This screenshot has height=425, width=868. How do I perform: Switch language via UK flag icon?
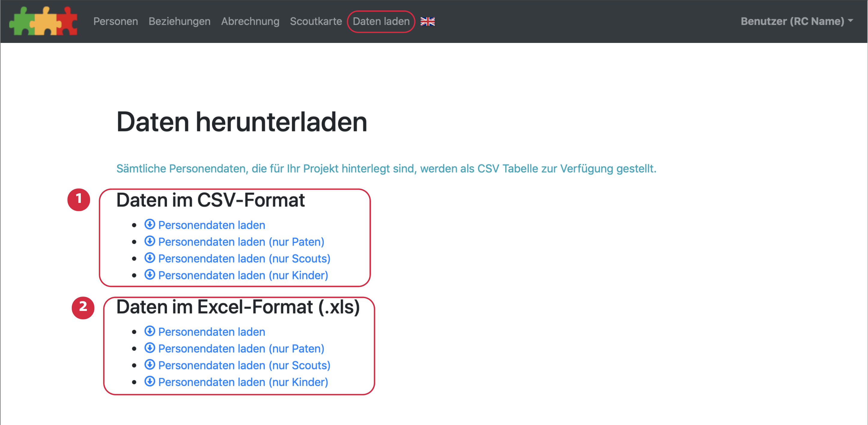click(427, 22)
